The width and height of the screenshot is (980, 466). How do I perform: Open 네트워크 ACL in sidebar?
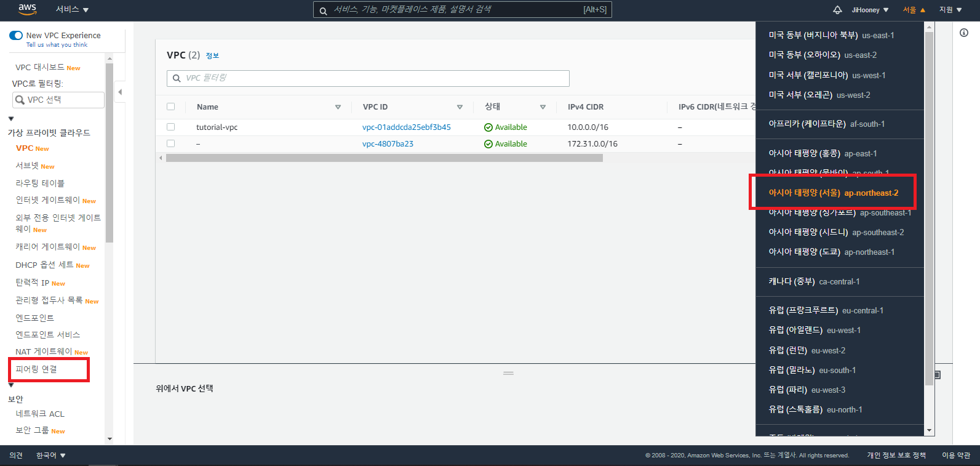click(x=40, y=414)
